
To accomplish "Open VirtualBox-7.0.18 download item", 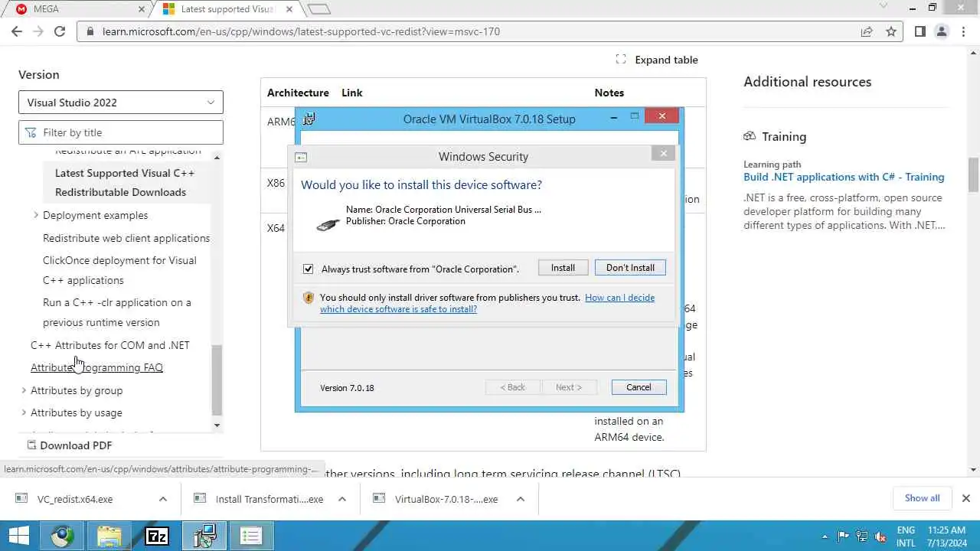I will point(446,499).
